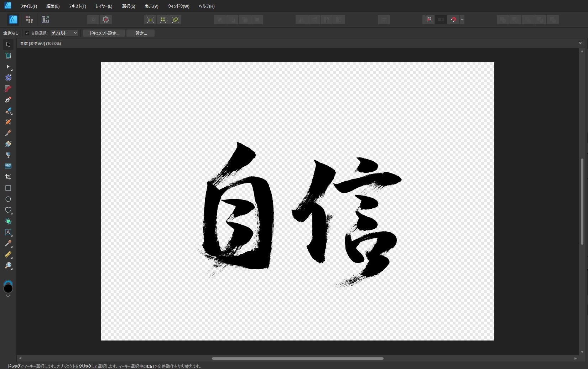Select the Artboard tool
This screenshot has height=369, width=588.
point(8,56)
